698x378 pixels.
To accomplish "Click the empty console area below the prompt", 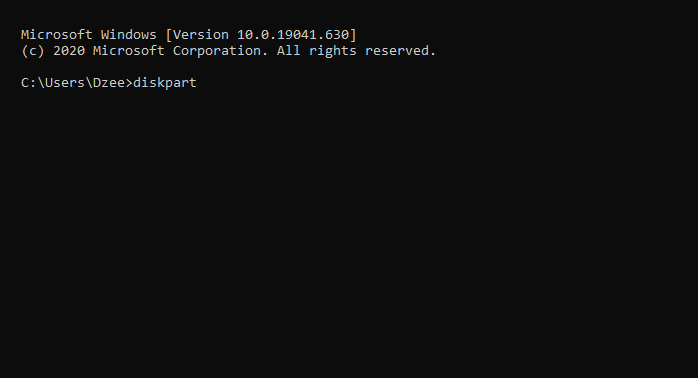I will tap(349, 234).
